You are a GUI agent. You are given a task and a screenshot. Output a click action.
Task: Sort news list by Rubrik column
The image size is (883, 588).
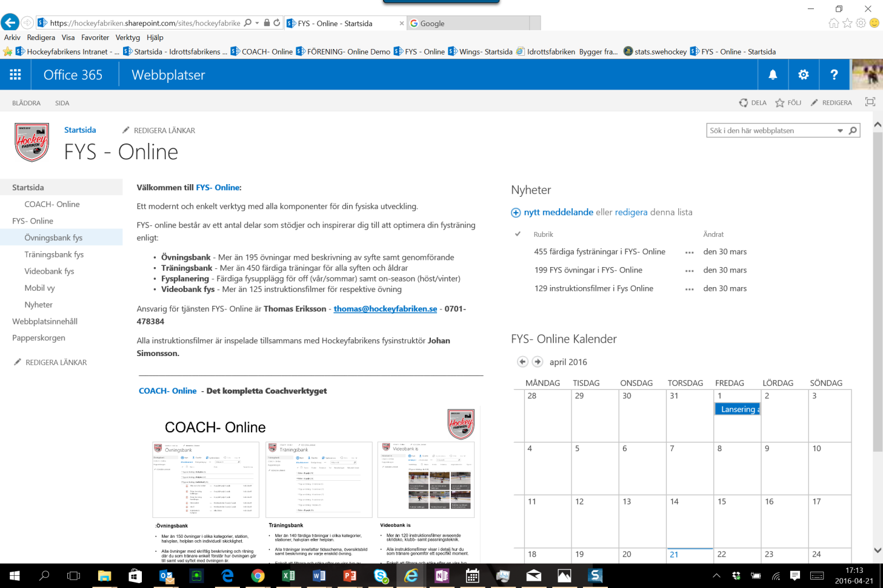click(x=543, y=234)
